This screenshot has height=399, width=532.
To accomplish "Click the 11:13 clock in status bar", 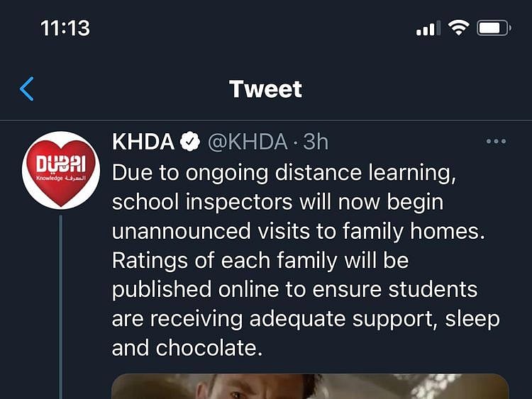I will 65,28.
